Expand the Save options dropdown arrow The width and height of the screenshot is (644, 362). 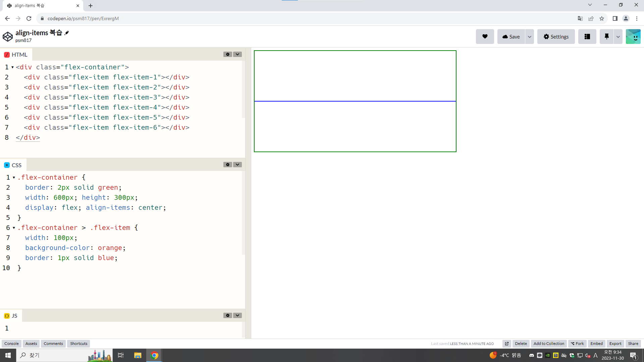tap(529, 37)
